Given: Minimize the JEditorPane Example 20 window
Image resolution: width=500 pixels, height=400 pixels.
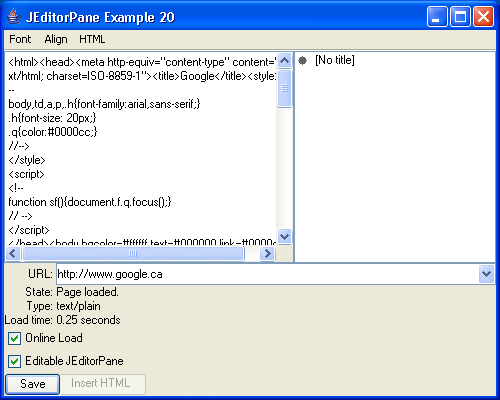Looking at the screenshot, I should pos(437,17).
